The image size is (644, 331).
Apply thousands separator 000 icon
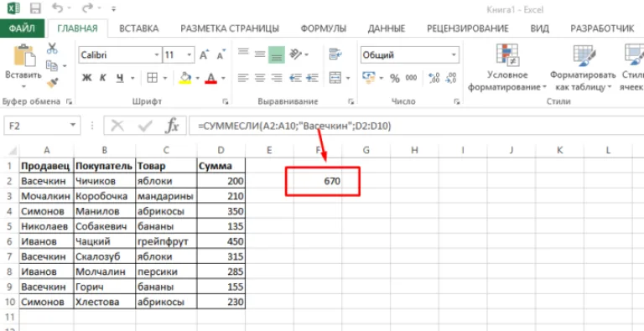(411, 78)
